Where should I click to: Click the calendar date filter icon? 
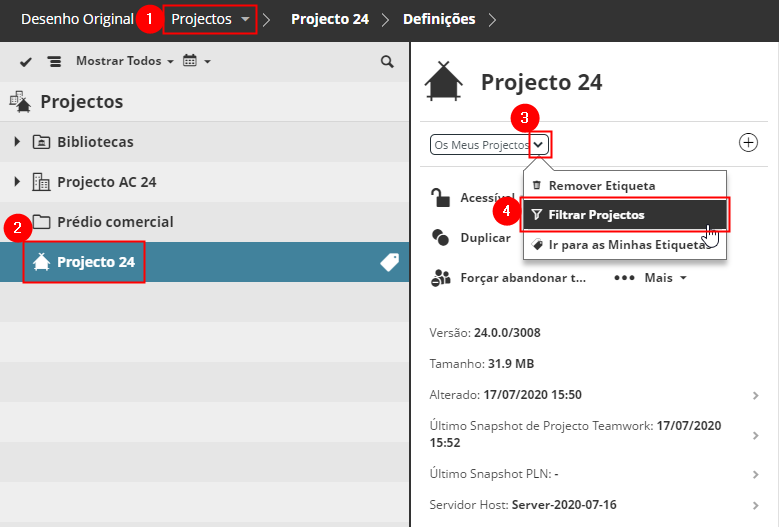(x=190, y=61)
